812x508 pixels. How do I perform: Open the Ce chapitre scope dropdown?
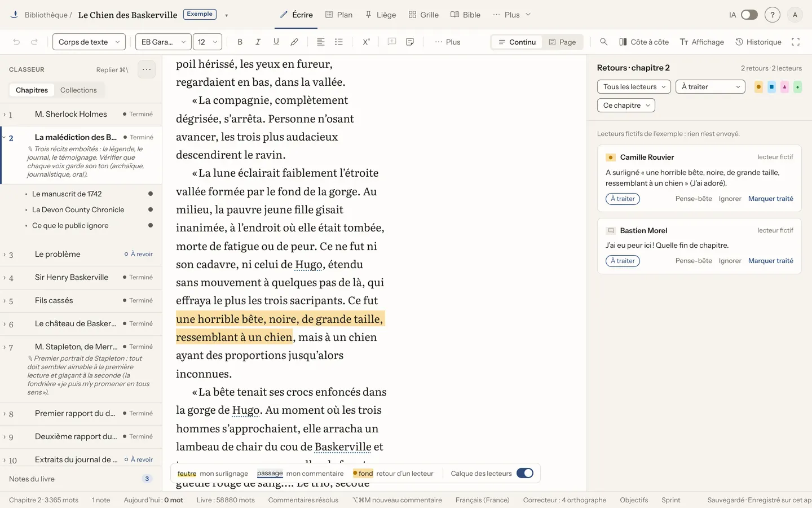pos(626,105)
